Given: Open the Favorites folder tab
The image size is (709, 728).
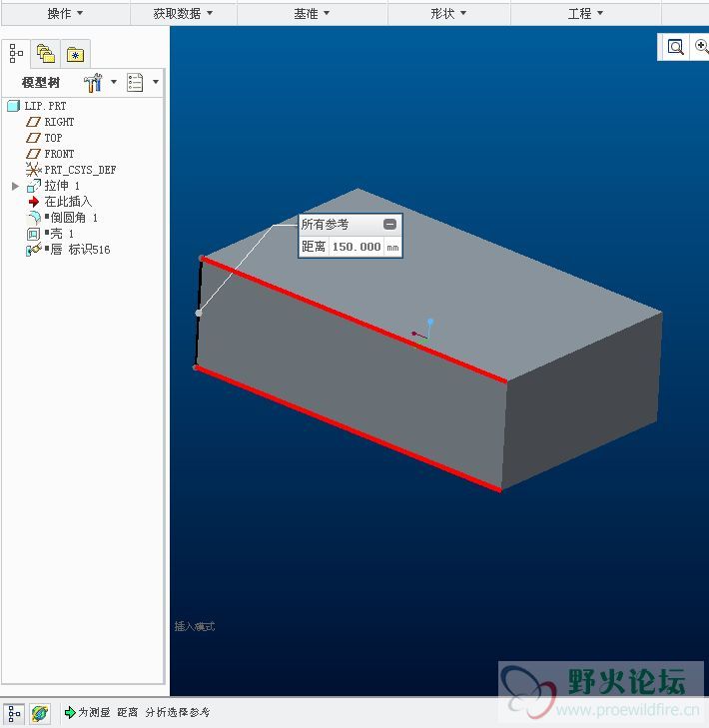Looking at the screenshot, I should click(x=75, y=54).
